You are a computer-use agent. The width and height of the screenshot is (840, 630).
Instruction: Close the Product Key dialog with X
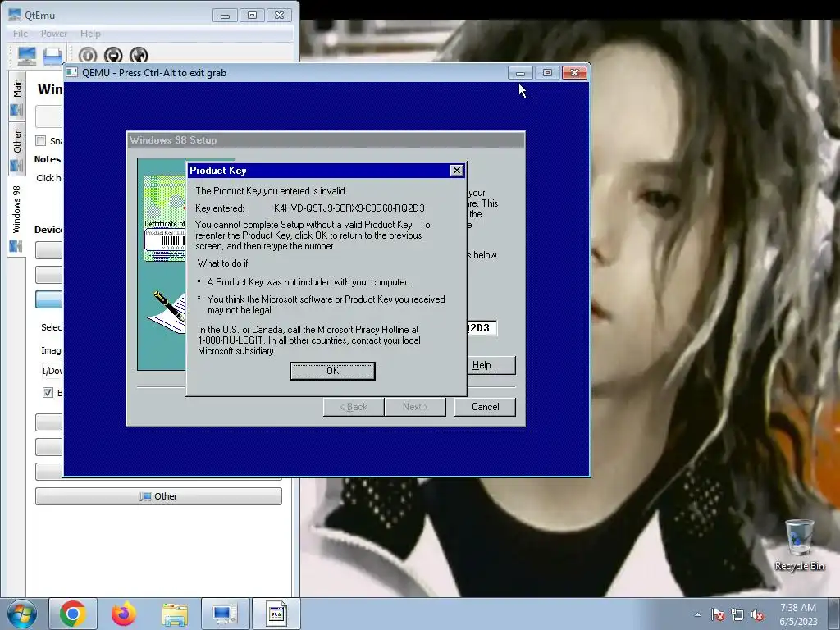(456, 171)
